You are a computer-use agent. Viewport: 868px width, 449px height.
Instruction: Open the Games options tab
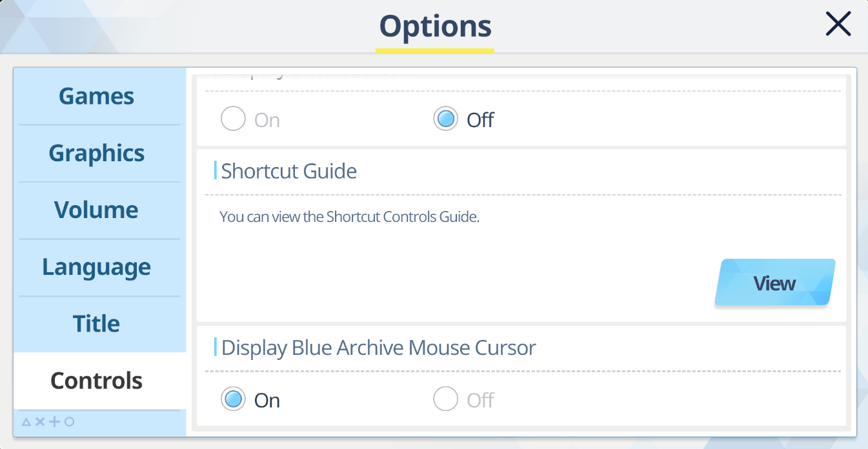pyautogui.click(x=97, y=97)
